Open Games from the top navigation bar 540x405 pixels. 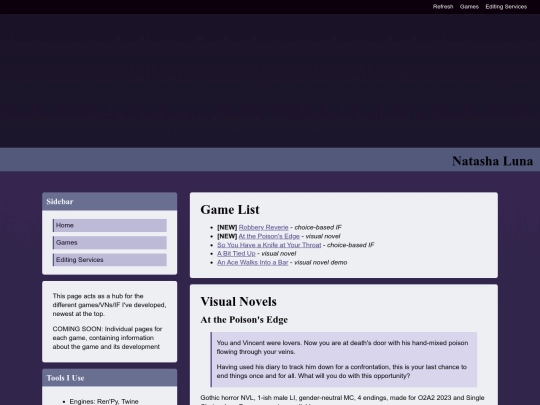point(469,7)
